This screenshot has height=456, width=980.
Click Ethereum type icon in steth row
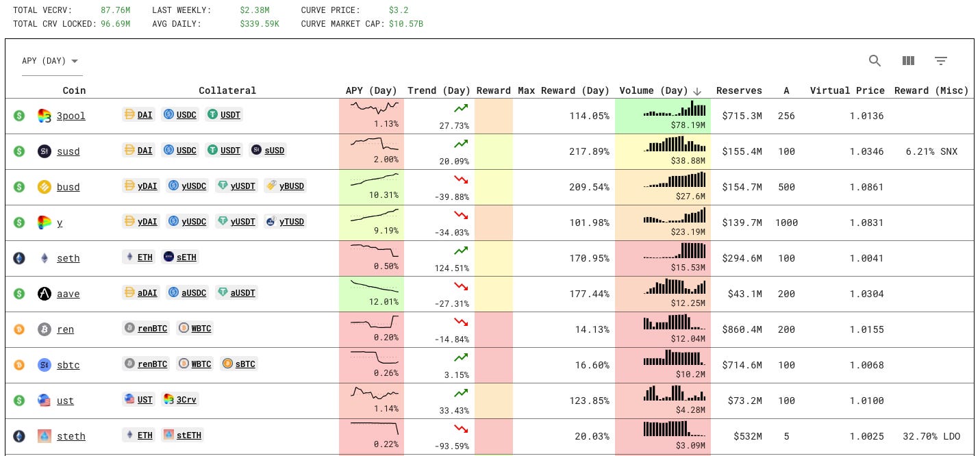(19, 435)
